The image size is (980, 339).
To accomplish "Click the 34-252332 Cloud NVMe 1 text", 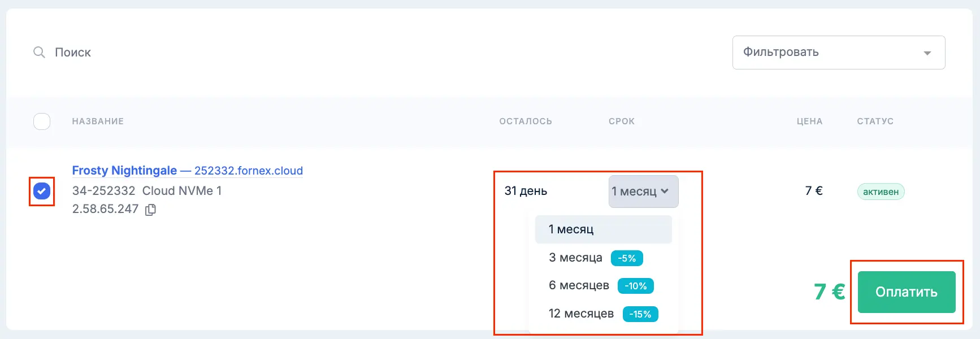I will (147, 191).
